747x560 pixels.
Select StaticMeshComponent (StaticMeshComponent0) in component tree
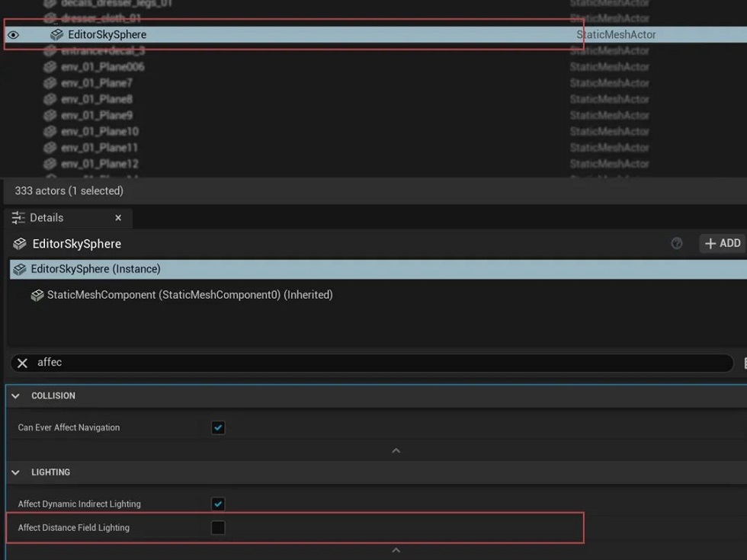189,295
